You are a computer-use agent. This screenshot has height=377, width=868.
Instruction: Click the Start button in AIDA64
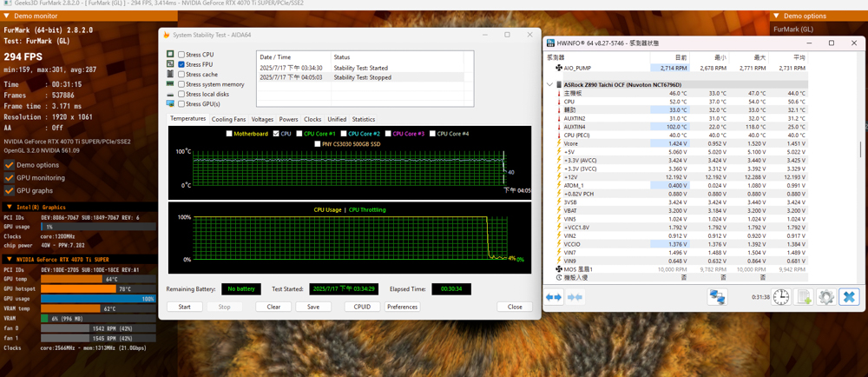point(184,307)
